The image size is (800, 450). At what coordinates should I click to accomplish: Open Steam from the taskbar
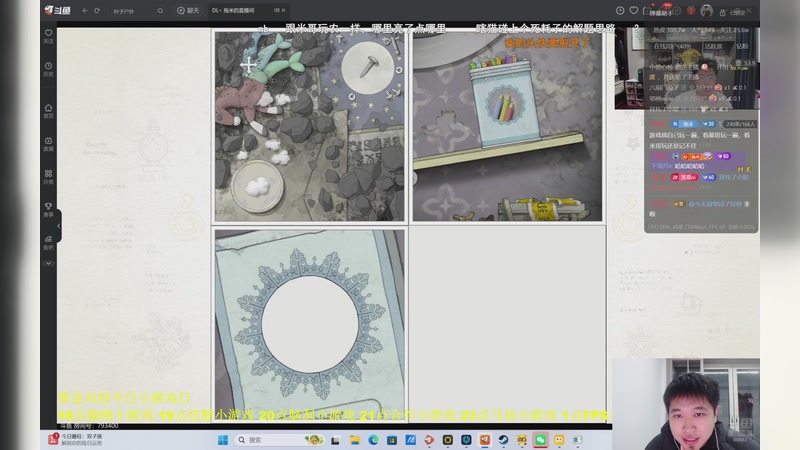[503, 440]
